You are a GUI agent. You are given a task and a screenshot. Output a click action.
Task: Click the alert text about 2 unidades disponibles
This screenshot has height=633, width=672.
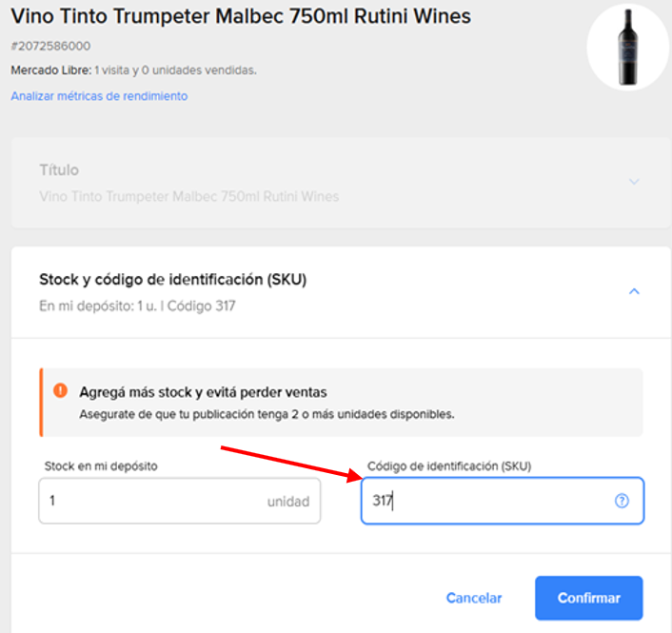pos(267,414)
